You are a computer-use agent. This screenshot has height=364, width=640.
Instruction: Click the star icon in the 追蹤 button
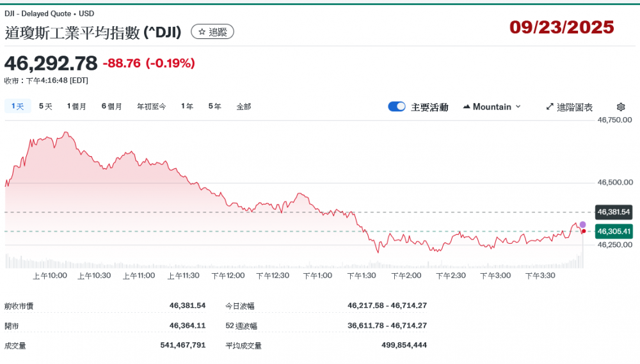202,32
